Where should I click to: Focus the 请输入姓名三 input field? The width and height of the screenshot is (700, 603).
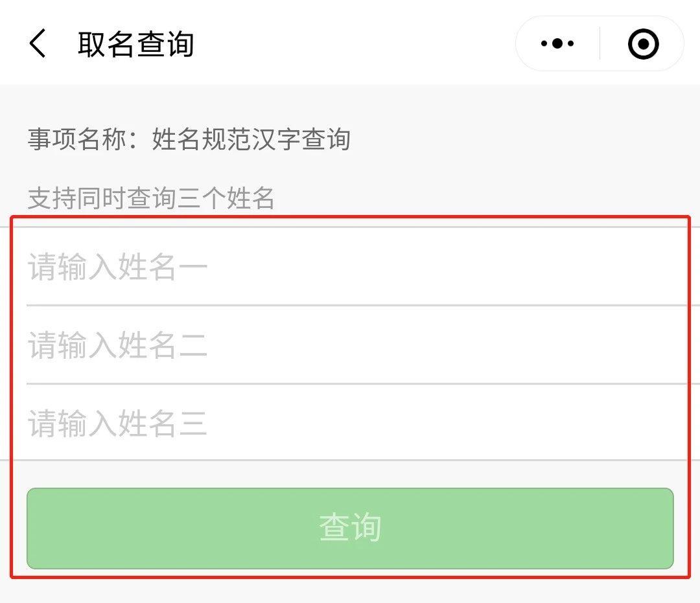[259, 424]
